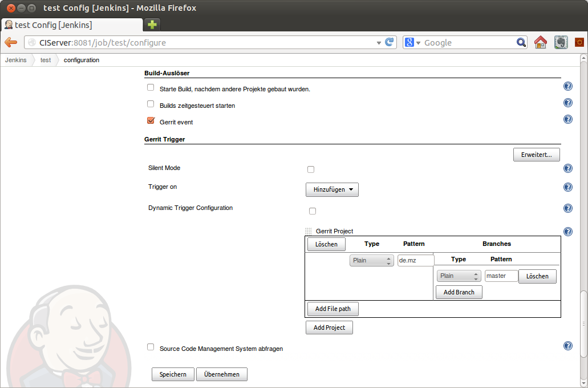588x388 pixels.
Task: Click the 'Branches' column header
Action: coord(497,244)
